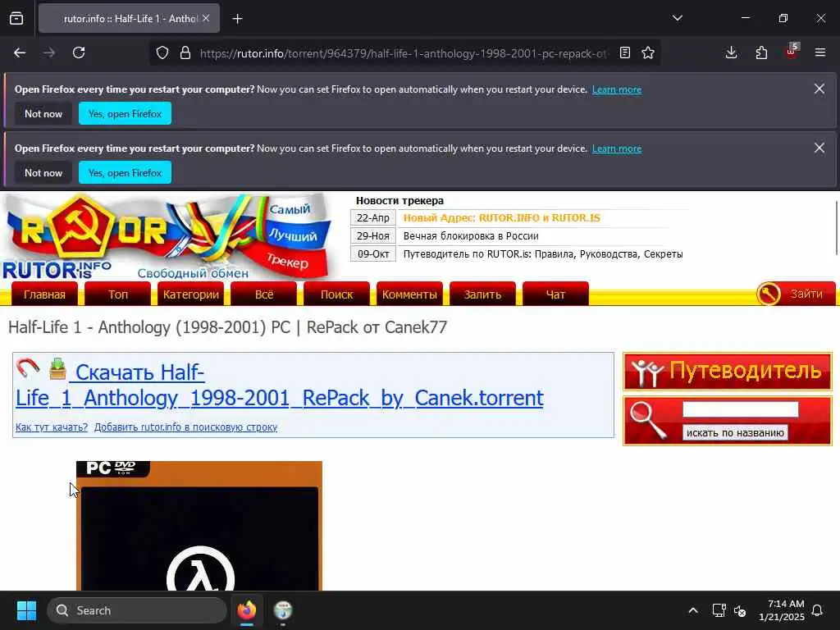
Task: Dismiss first Firefox startup notification
Action: click(819, 89)
